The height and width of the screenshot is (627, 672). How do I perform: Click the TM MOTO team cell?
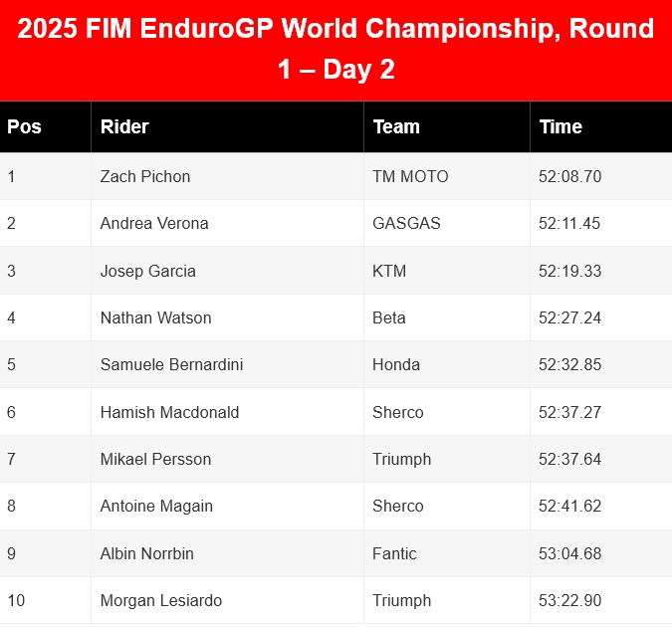tap(410, 176)
